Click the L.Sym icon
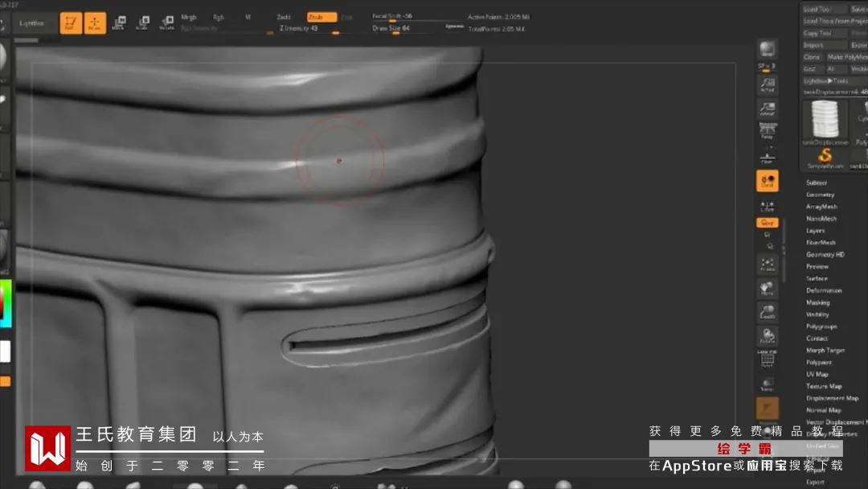This screenshot has height=489, width=868. tap(768, 207)
